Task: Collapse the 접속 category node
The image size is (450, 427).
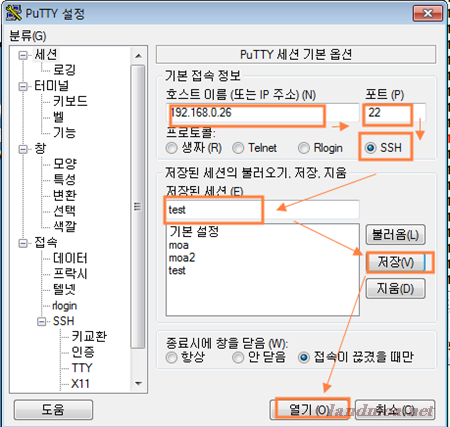Action: point(23,243)
